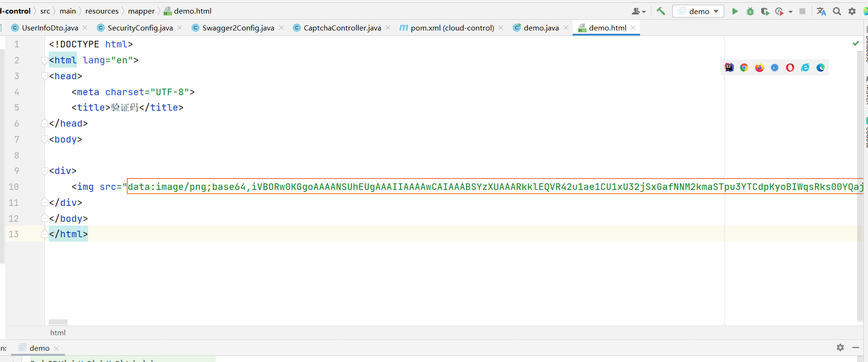The image size is (868, 362).
Task: Click demo.html in the breadcrumb path
Action: coord(188,11)
